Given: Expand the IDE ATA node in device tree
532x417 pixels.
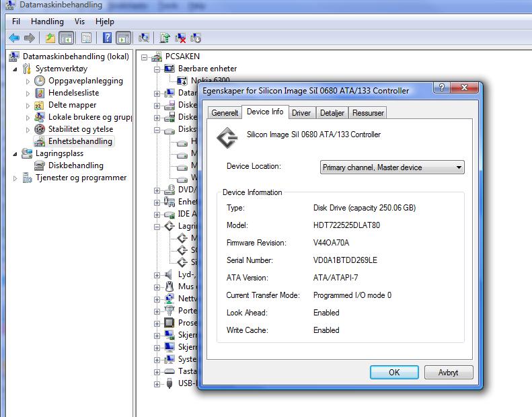Looking at the screenshot, I should (x=157, y=215).
